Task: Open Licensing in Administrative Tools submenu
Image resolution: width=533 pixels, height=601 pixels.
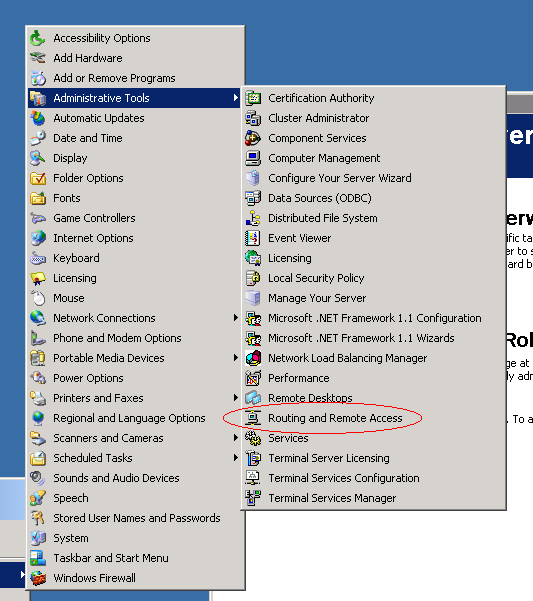Action: (x=374, y=258)
